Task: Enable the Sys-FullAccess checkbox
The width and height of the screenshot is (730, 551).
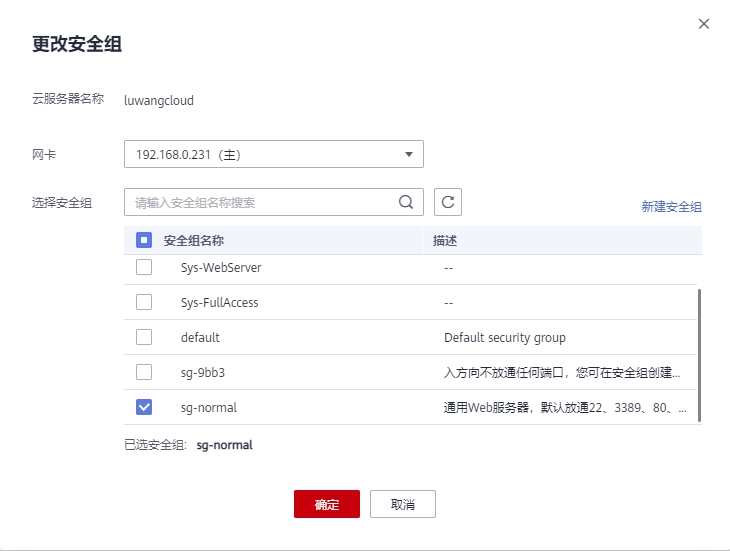Action: [x=144, y=302]
